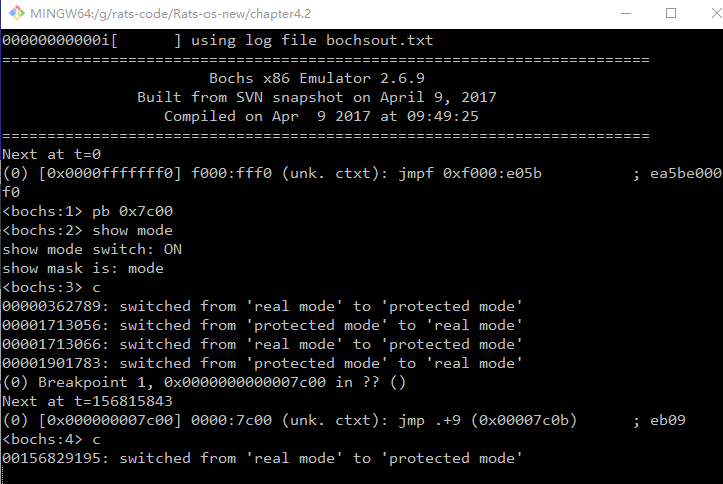Click the log line starting with 00000362789
Screen dimensions: 723x484
tap(263, 306)
